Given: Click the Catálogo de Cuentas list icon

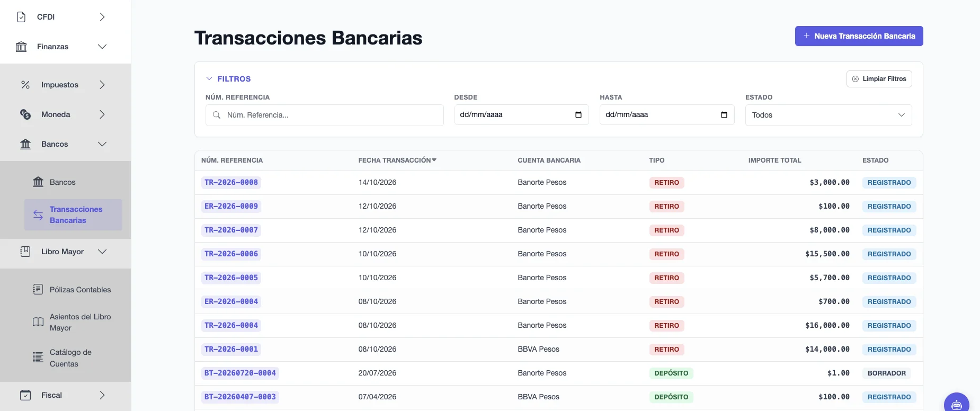Looking at the screenshot, I should 38,358.
